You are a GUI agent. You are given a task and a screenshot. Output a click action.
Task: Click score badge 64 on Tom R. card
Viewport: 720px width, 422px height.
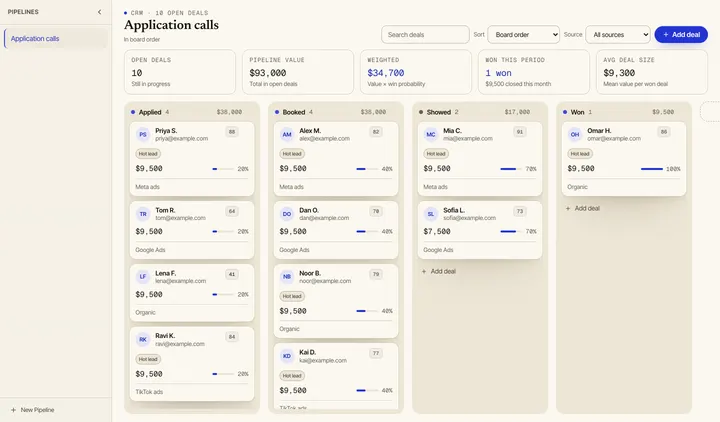232,211
